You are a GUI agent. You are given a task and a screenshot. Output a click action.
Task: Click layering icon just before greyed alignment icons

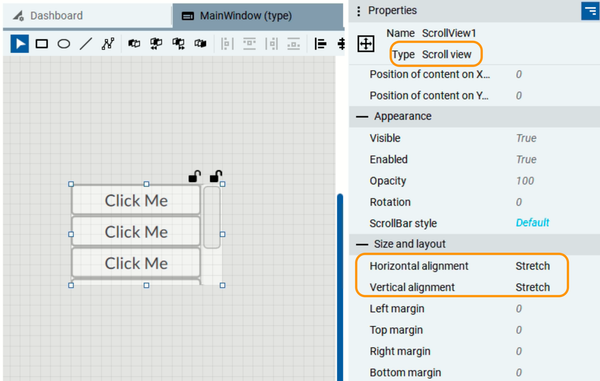201,44
